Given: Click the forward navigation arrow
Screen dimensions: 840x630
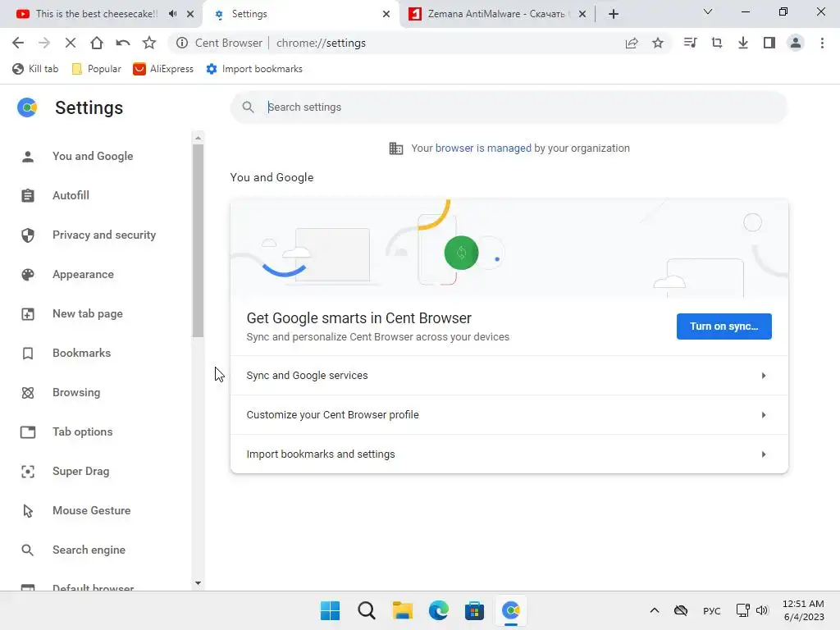Looking at the screenshot, I should (x=44, y=43).
